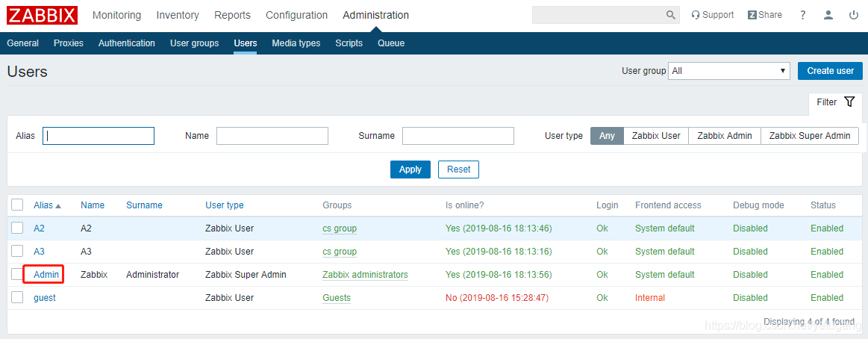Click the logout power icon
The image size is (868, 339).
854,16
